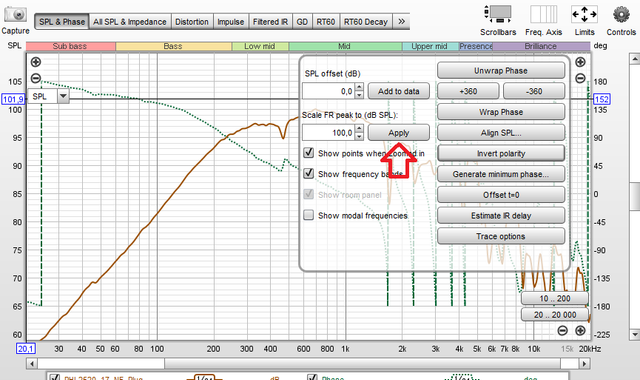Open the SPL axis type dropdown
The width and height of the screenshot is (640, 380).
(x=63, y=96)
